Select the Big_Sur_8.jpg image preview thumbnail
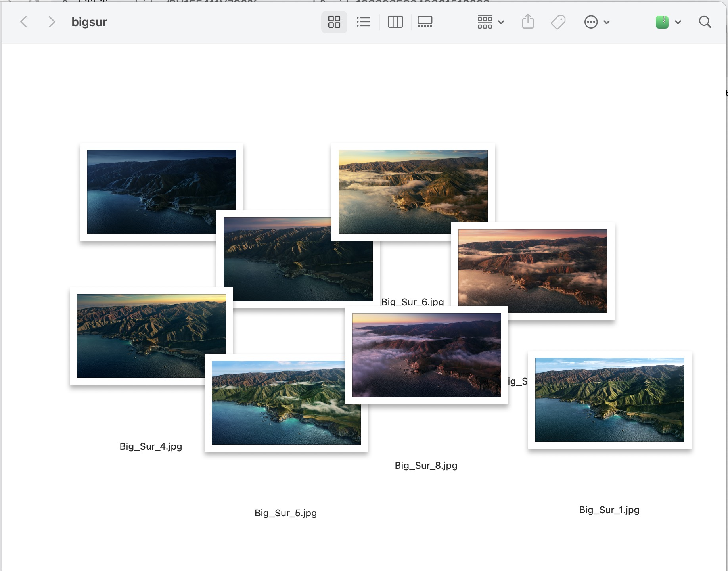 pos(427,355)
